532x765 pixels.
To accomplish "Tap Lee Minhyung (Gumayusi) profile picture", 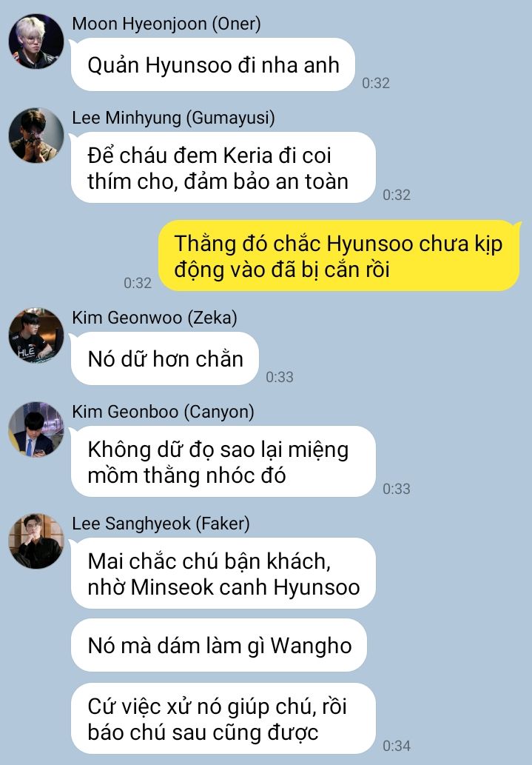I will tap(36, 135).
